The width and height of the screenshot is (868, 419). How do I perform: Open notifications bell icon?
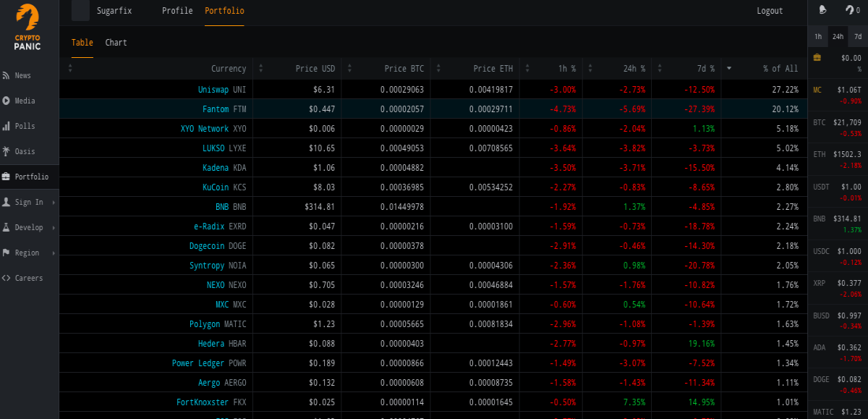(x=822, y=10)
